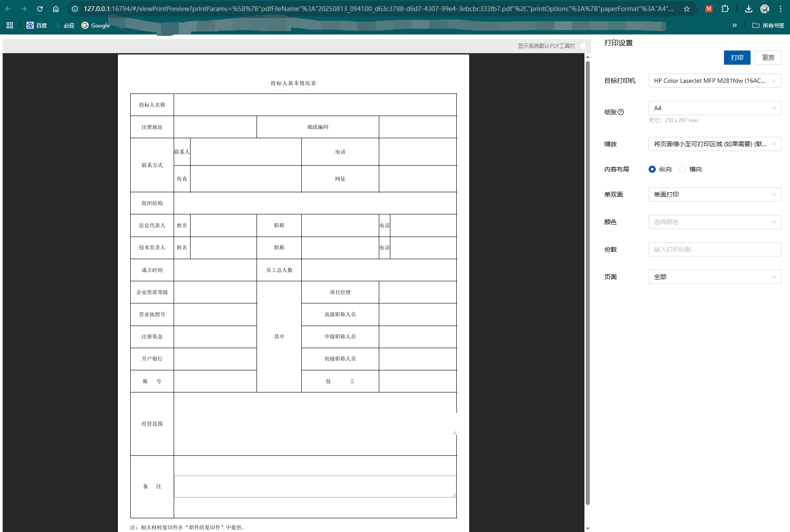Screen dimensions: 790x532
Task: Click the blue 打印 button
Action: [737, 57]
